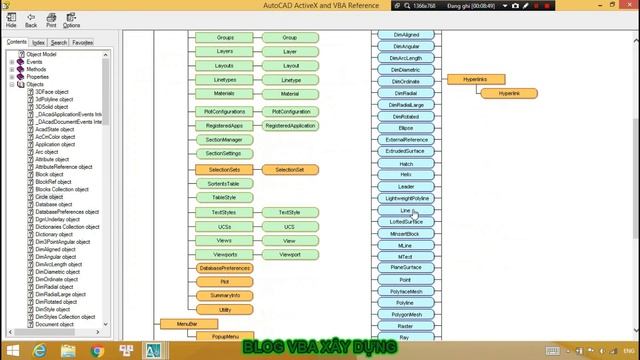This screenshot has width=640, height=360.
Task: Open AcadState object topic
Action: click(x=55, y=129)
